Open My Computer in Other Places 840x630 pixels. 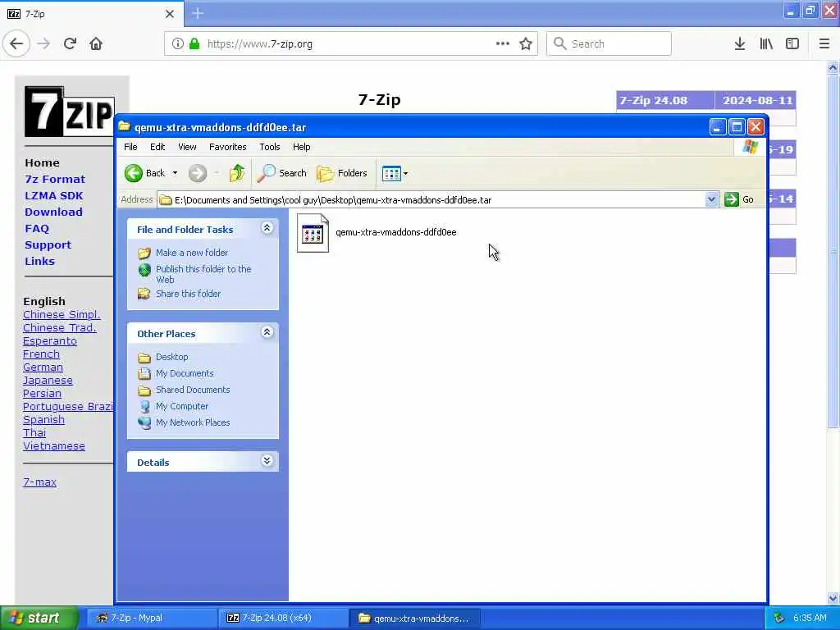(x=182, y=407)
